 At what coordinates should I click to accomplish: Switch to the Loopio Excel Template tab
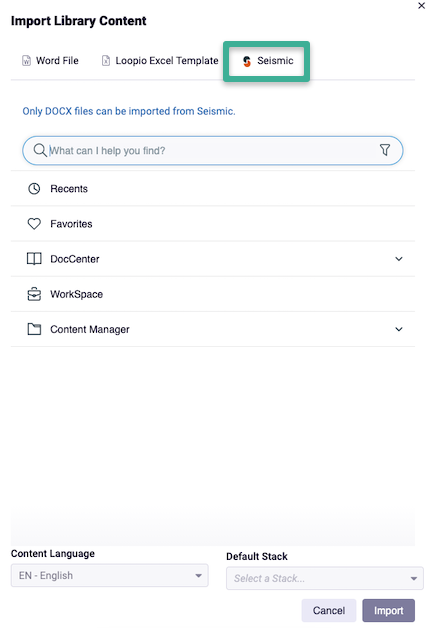(160, 60)
